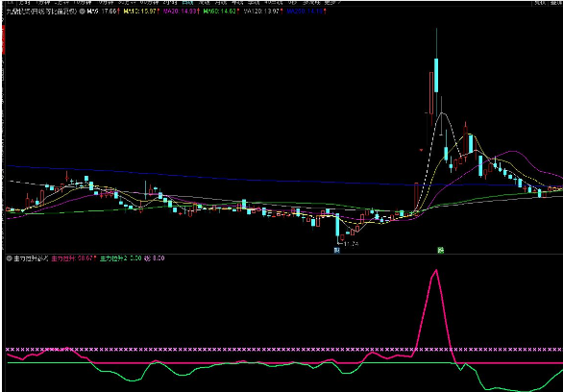Click the blue event marker under the low candle
This screenshot has height=392, width=563.
(337, 250)
